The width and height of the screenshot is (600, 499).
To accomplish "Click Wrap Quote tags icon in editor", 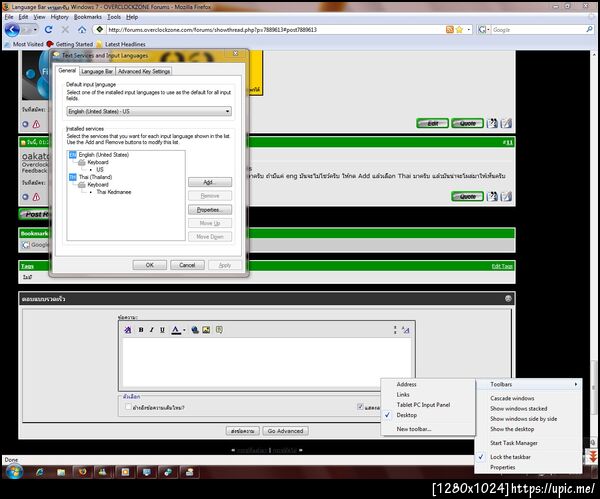I will click(219, 329).
